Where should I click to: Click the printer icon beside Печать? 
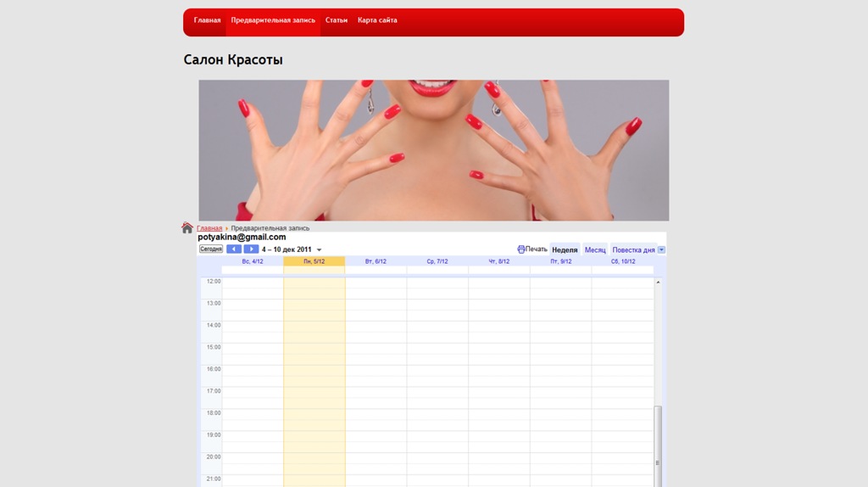pos(521,249)
